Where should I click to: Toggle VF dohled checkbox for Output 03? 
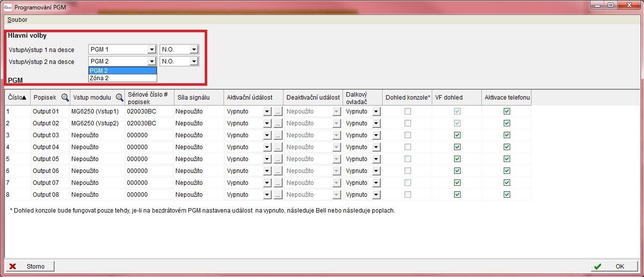point(457,135)
